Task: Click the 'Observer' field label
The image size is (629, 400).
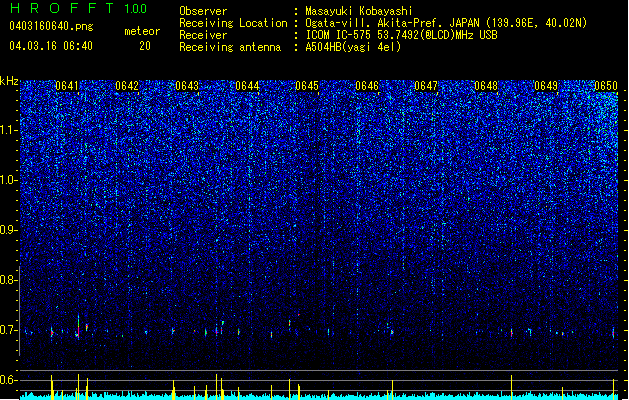Action: pyautogui.click(x=203, y=11)
